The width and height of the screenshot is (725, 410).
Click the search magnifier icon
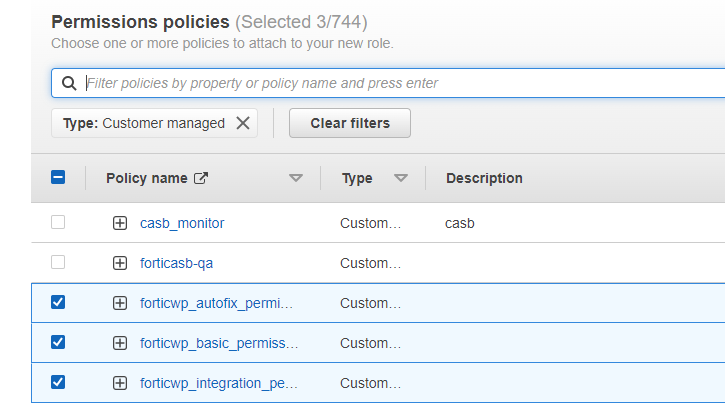(x=69, y=84)
